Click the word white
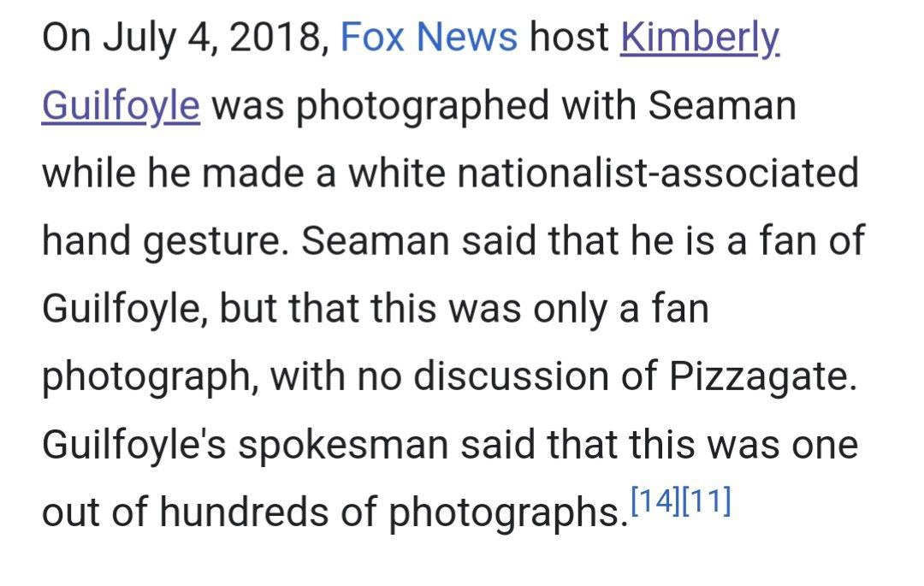The width and height of the screenshot is (924, 586). pyautogui.click(x=396, y=174)
